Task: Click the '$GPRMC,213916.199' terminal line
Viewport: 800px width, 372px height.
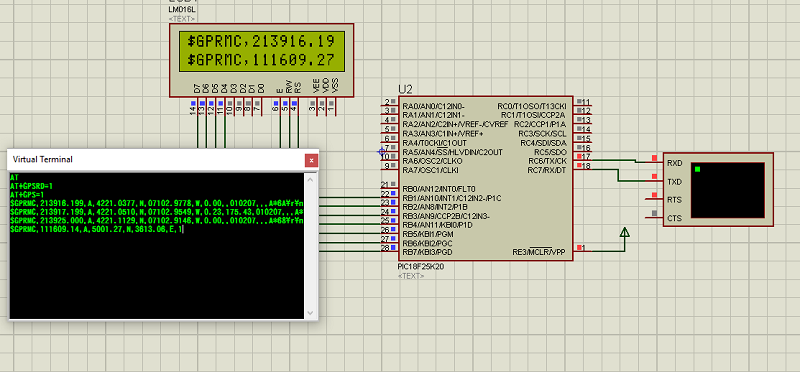Action: click(157, 204)
